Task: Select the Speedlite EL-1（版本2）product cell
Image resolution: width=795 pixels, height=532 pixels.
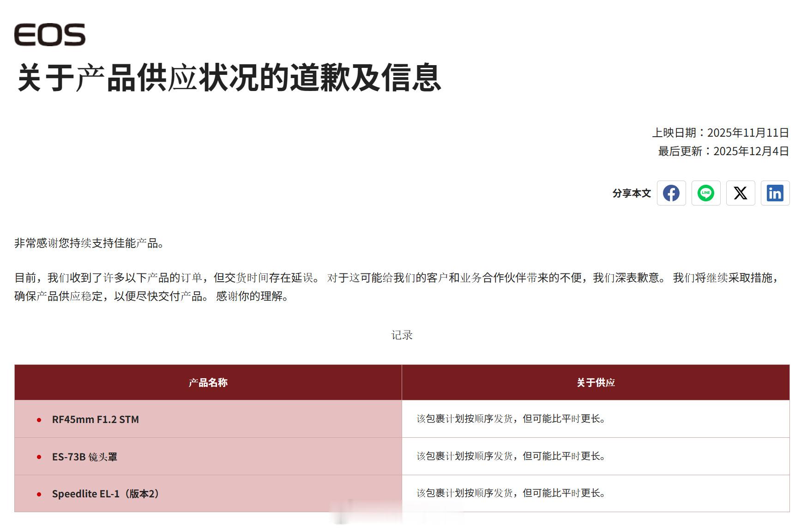Action: pyautogui.click(x=208, y=493)
